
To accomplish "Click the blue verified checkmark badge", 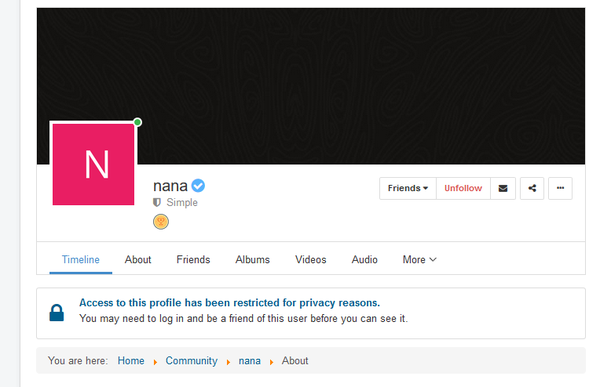I will [x=198, y=186].
